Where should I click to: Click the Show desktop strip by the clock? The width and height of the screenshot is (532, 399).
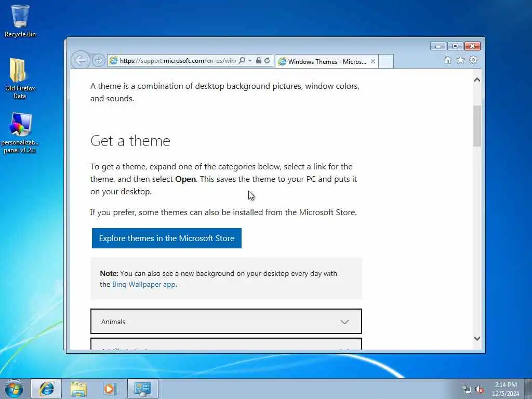click(x=528, y=389)
